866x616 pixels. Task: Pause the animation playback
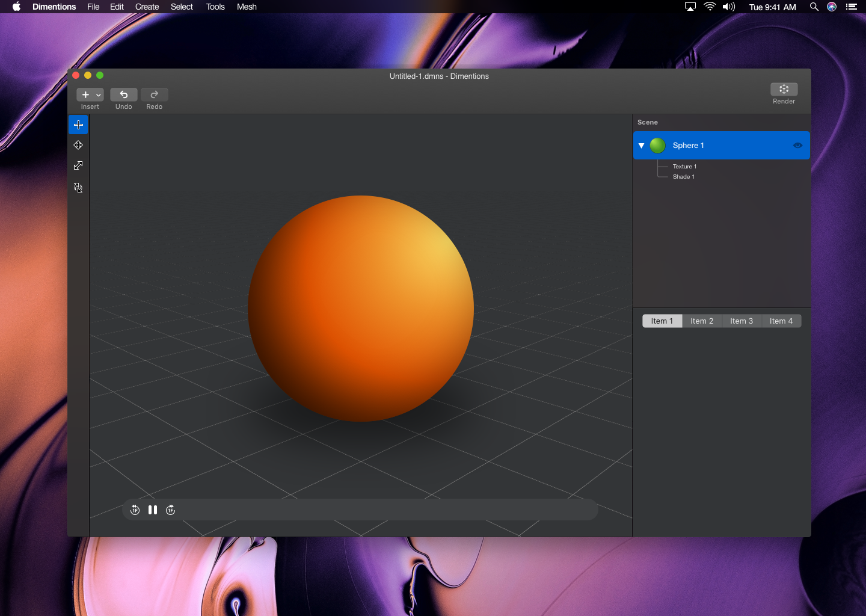click(x=153, y=510)
